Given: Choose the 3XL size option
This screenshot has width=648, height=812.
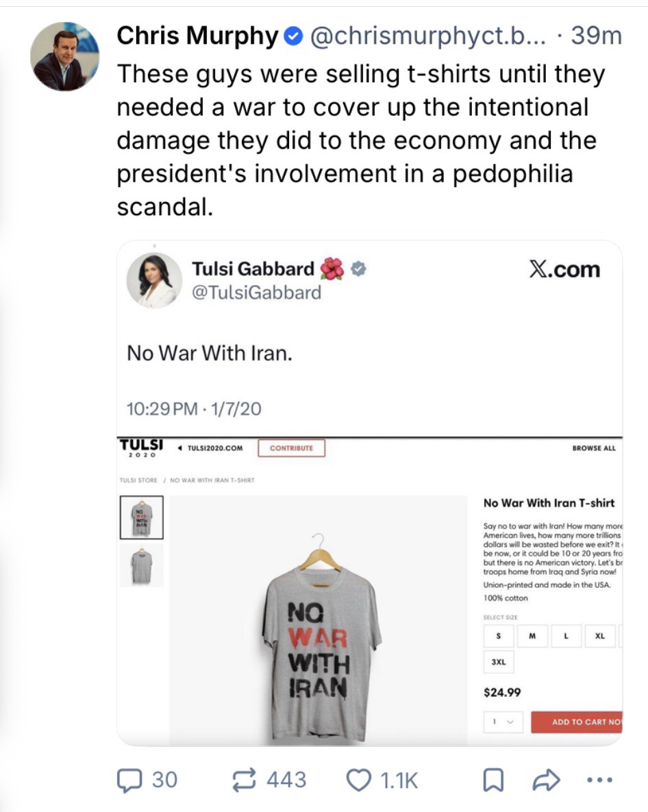Looking at the screenshot, I should [x=498, y=663].
